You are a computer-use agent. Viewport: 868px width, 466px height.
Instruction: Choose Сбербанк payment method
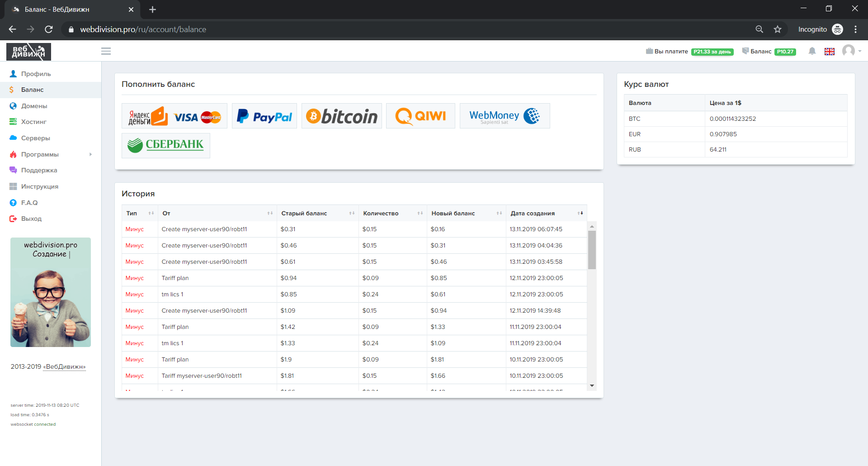pos(165,145)
